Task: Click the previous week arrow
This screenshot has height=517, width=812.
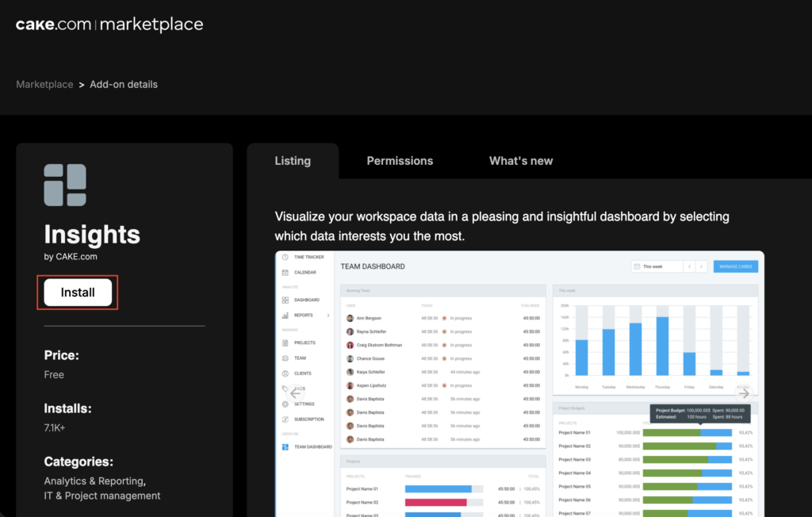Action: point(689,267)
